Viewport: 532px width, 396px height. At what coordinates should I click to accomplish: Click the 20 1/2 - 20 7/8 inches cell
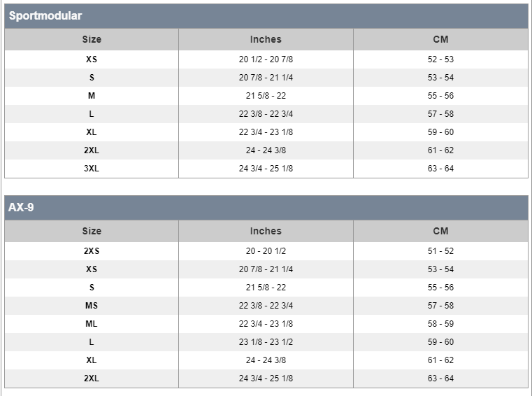(266, 59)
